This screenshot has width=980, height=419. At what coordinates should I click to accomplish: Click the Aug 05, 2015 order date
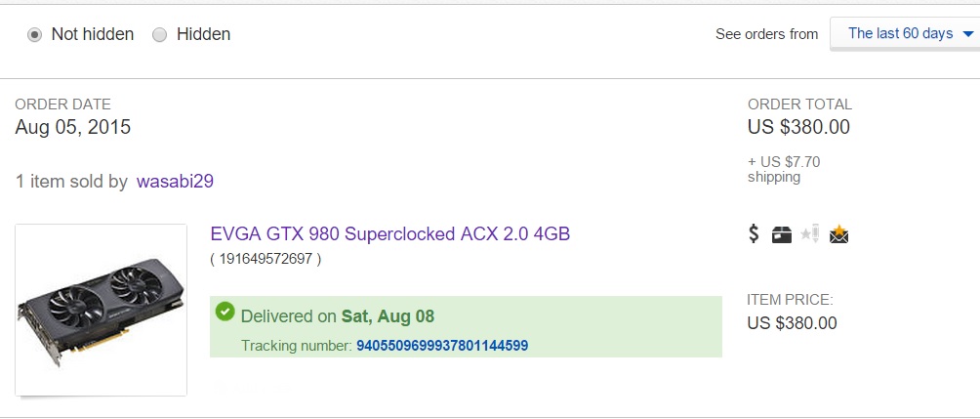click(x=73, y=127)
